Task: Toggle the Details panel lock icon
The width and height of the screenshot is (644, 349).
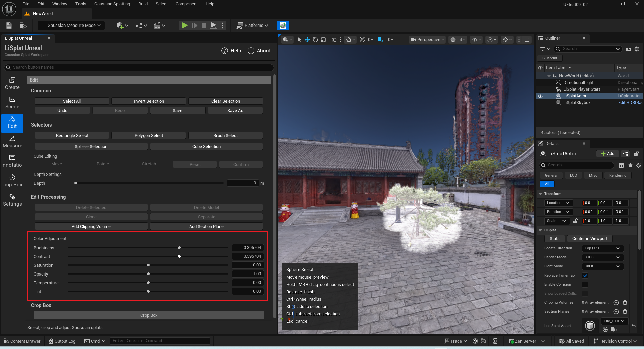Action: (636, 154)
